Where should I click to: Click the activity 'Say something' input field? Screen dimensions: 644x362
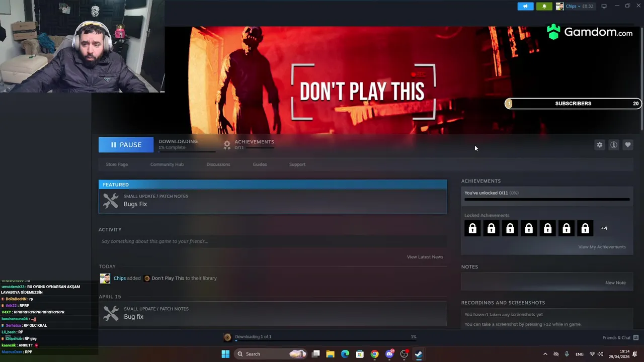272,241
